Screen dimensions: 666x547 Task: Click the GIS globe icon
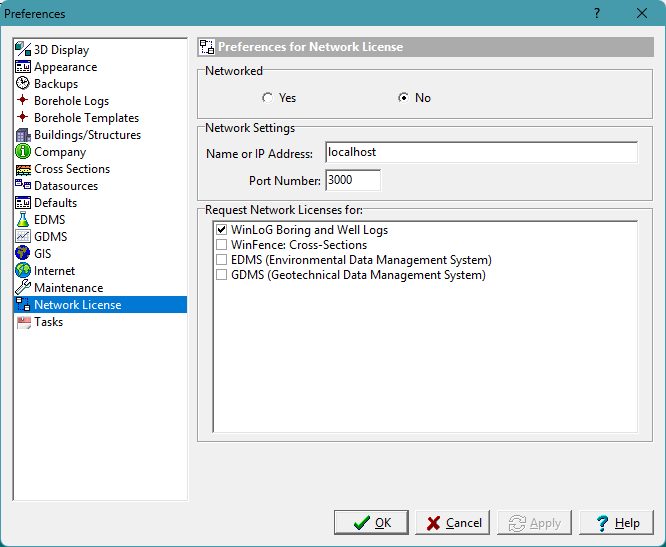point(23,254)
